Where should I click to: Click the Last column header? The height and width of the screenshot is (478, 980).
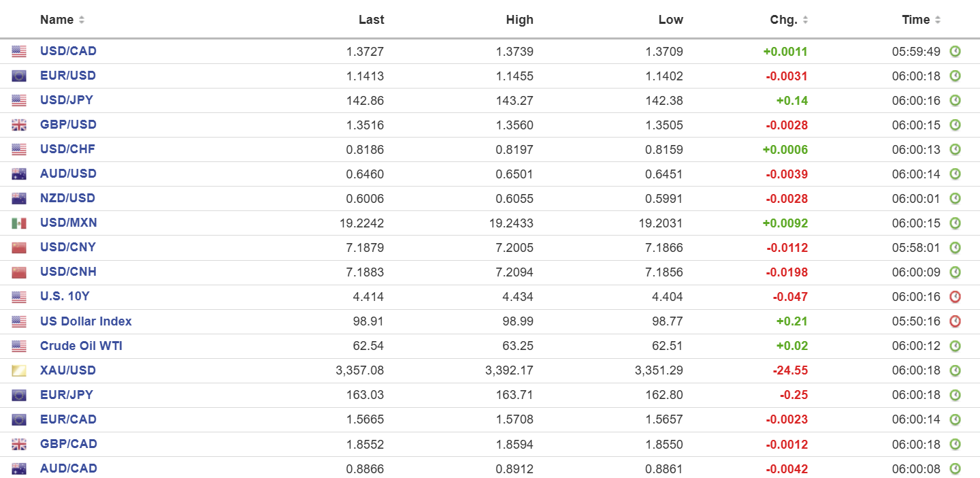coord(371,20)
